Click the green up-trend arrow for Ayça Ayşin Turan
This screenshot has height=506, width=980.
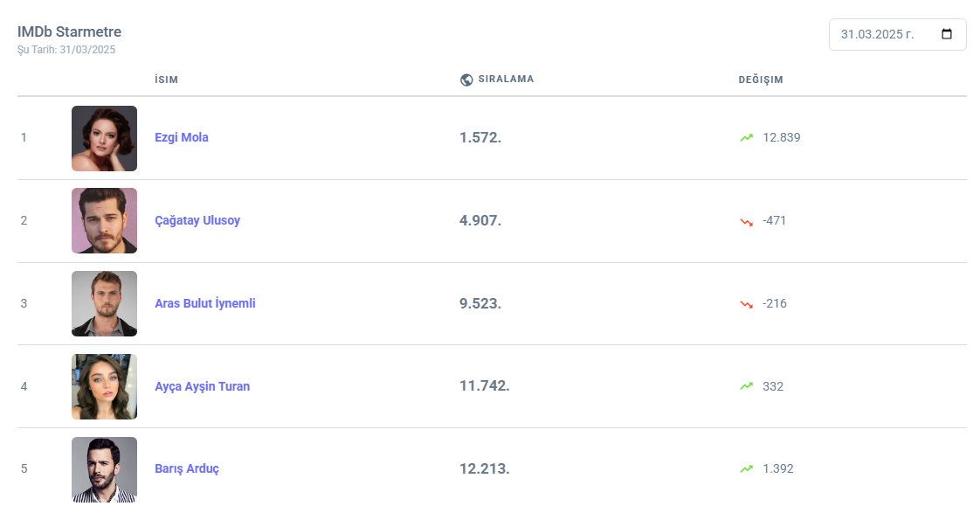click(x=746, y=386)
